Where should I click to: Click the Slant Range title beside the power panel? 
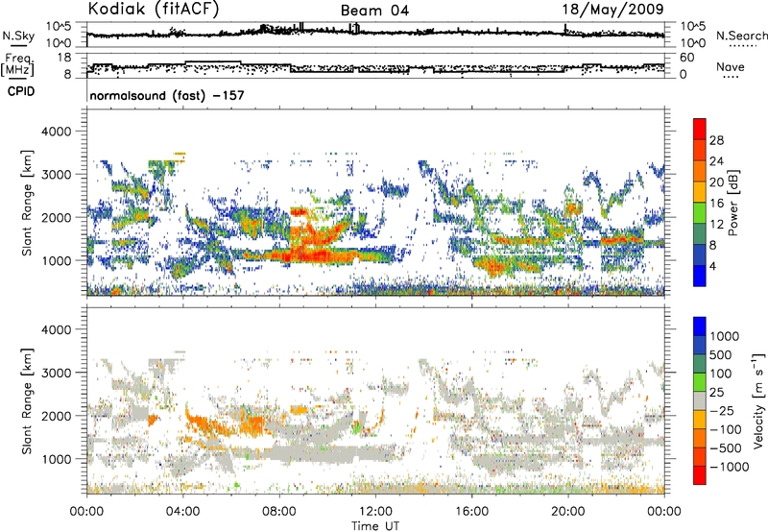(27, 203)
